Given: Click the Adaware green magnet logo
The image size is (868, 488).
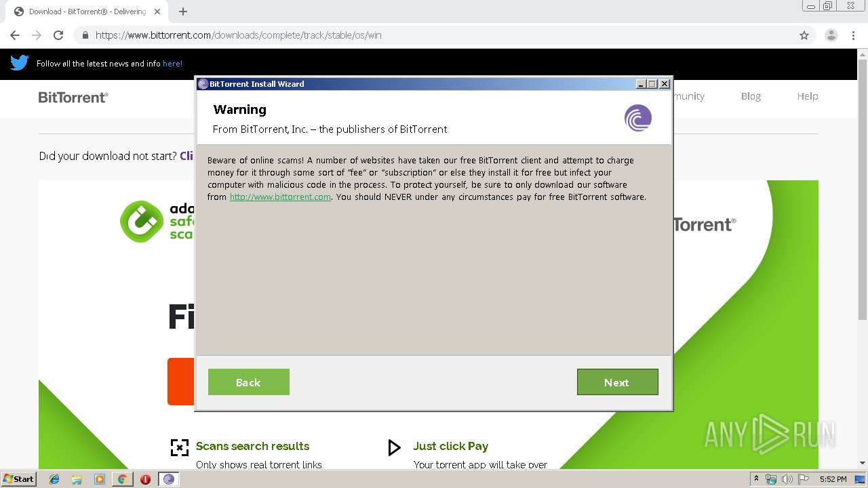Looking at the screenshot, I should (x=142, y=221).
